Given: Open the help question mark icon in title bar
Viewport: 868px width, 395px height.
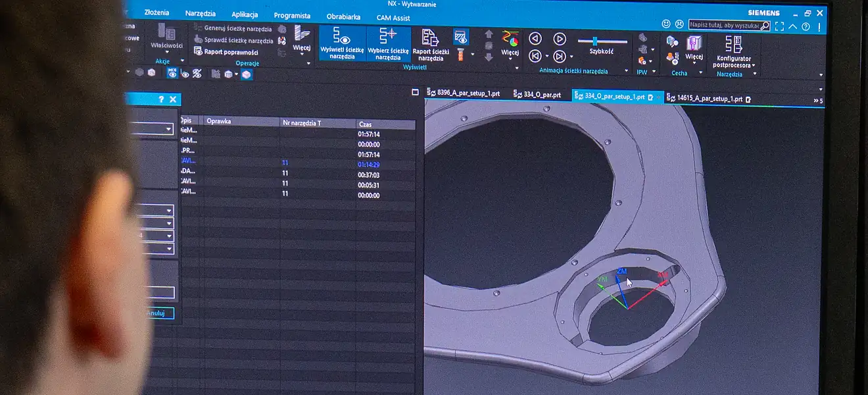Looking at the screenshot, I should point(806,27).
